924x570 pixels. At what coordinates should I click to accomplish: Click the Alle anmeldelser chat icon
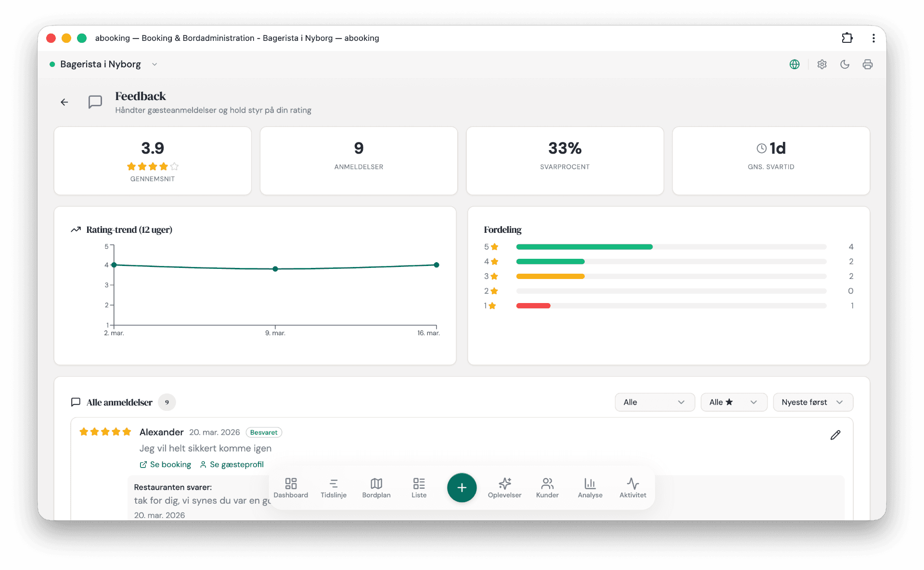pyautogui.click(x=76, y=402)
